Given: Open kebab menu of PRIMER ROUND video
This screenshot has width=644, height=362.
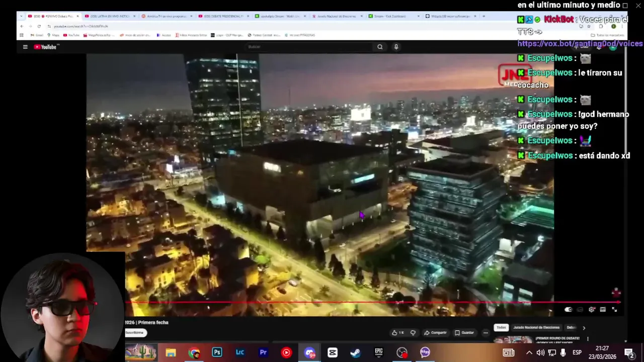Looking at the screenshot, I should 588,339.
